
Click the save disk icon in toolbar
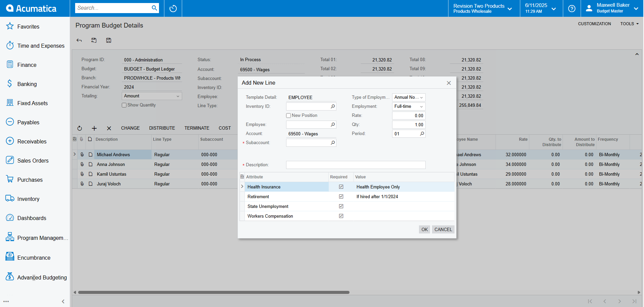[109, 40]
